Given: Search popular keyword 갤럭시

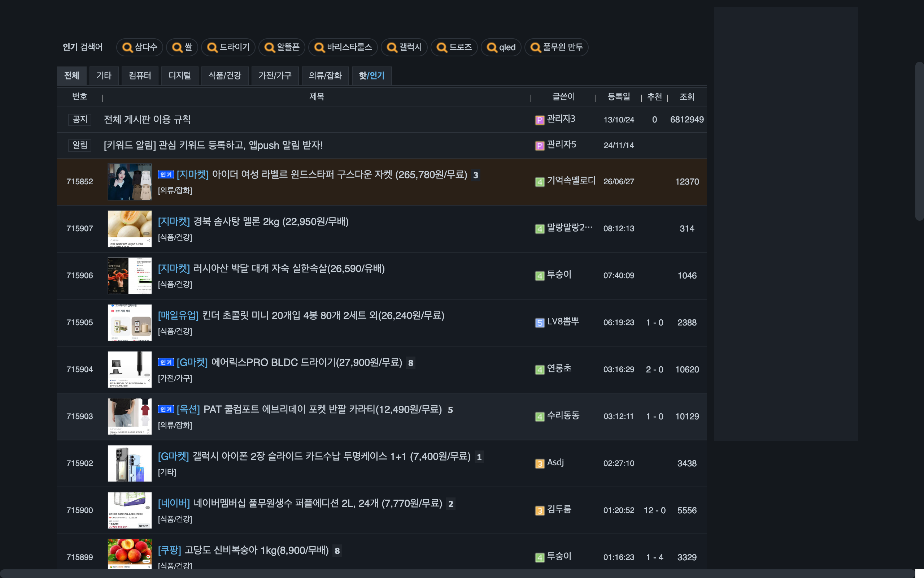Looking at the screenshot, I should pyautogui.click(x=404, y=47).
